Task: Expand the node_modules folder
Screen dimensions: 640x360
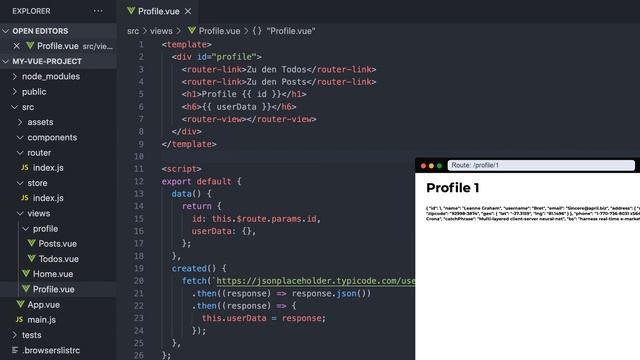Action: 51,77
